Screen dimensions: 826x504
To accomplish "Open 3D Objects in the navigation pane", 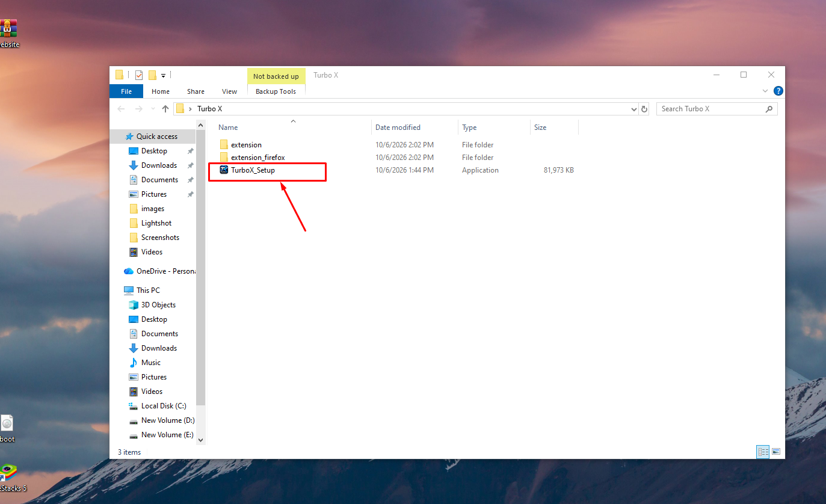I will 152,305.
